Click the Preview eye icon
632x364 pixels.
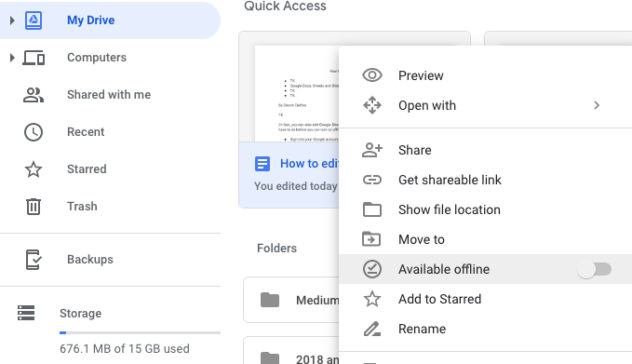pos(372,75)
